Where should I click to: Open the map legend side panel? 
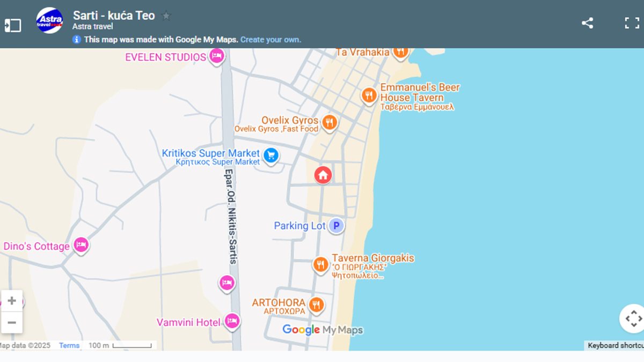point(13,25)
